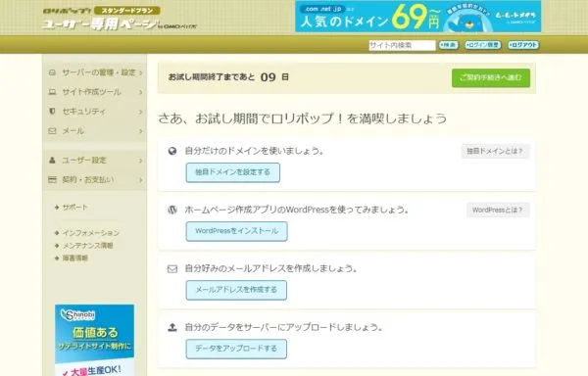
Task: Expand the セキュリティ chevron arrow
Action: (x=140, y=112)
